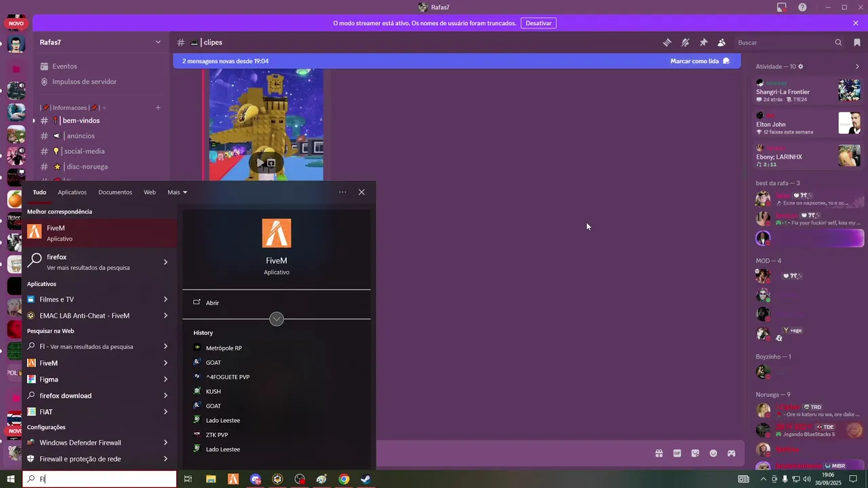Click the Windows Start button
The image size is (868, 488).
[11, 479]
